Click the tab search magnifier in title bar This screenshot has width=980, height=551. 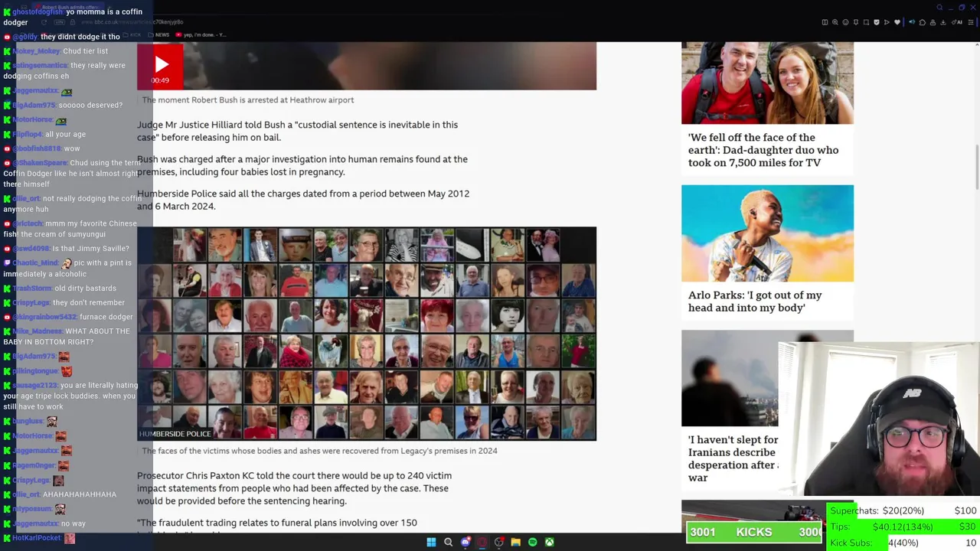point(939,8)
